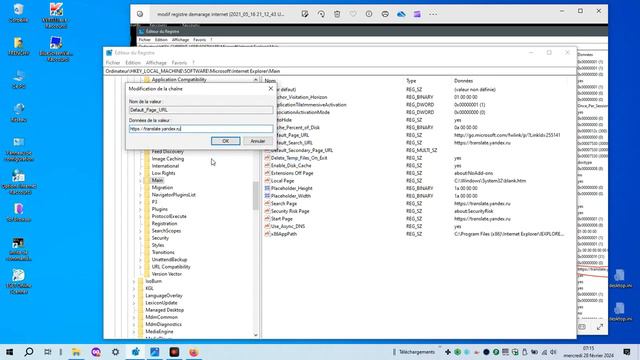Click the Placeholder_Height value
This screenshot has height=360, width=640.
point(291,188)
